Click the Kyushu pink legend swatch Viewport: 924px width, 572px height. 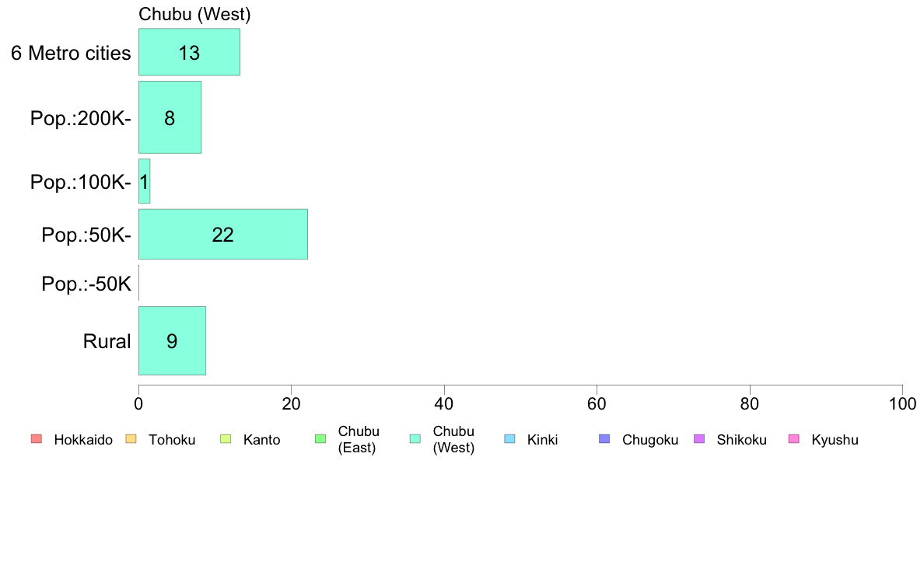[x=794, y=439]
